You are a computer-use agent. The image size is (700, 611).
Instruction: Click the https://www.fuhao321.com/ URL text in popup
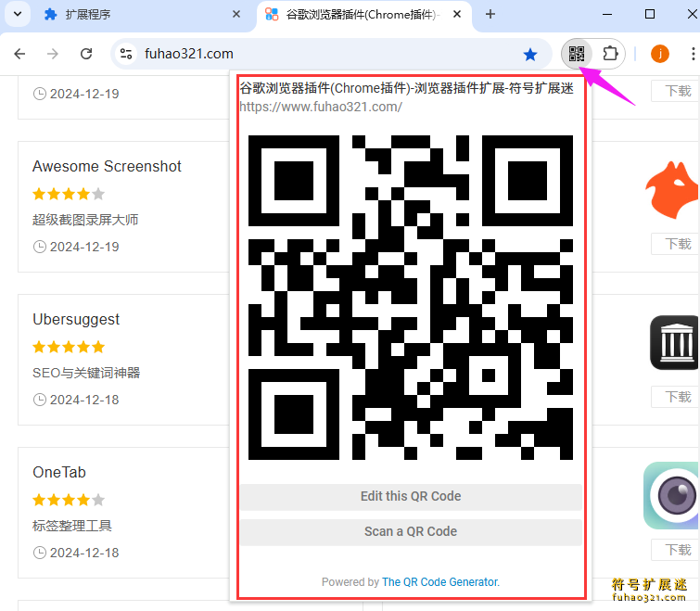pos(321,108)
